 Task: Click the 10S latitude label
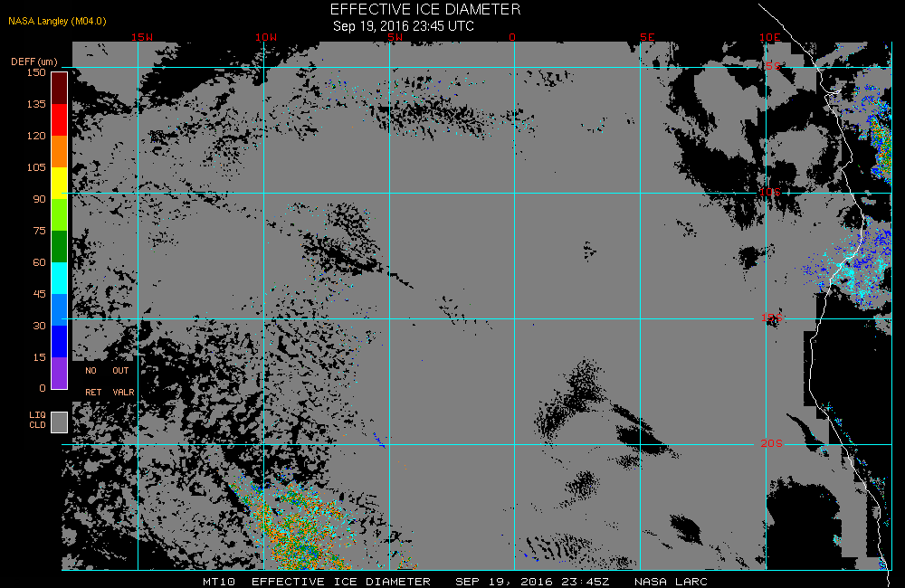click(x=770, y=192)
